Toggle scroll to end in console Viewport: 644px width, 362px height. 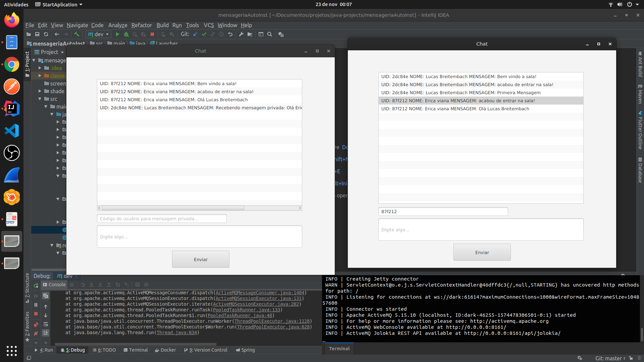(46, 333)
